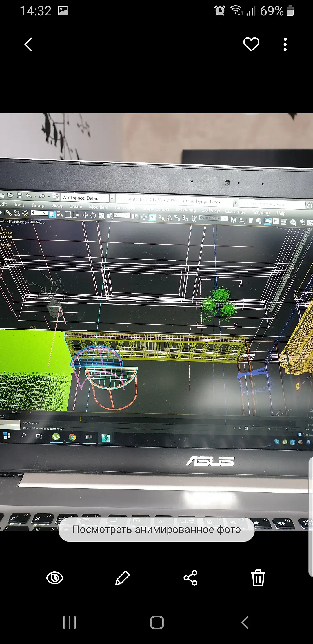
Task: Undo last action in 3ds Max
Action: (28, 196)
